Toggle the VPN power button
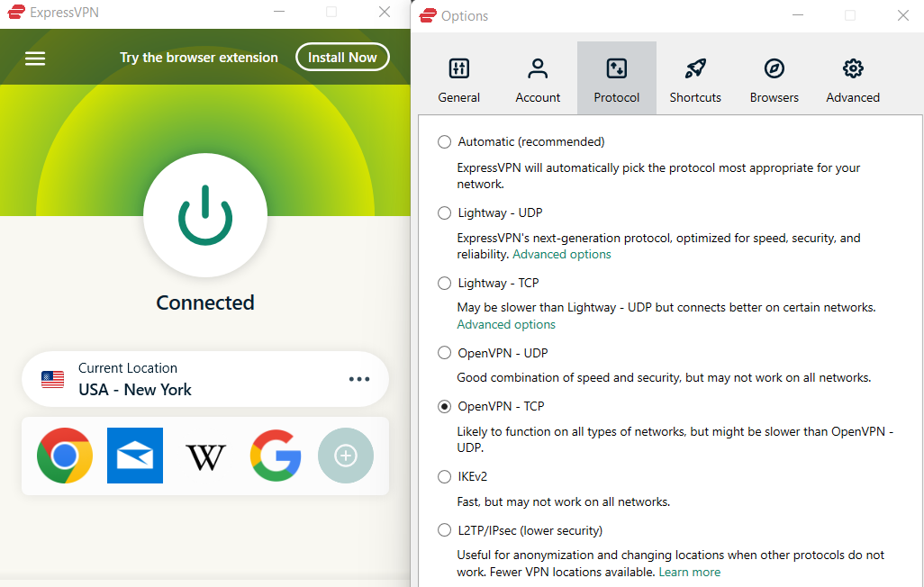The width and height of the screenshot is (924, 587). coord(205,215)
